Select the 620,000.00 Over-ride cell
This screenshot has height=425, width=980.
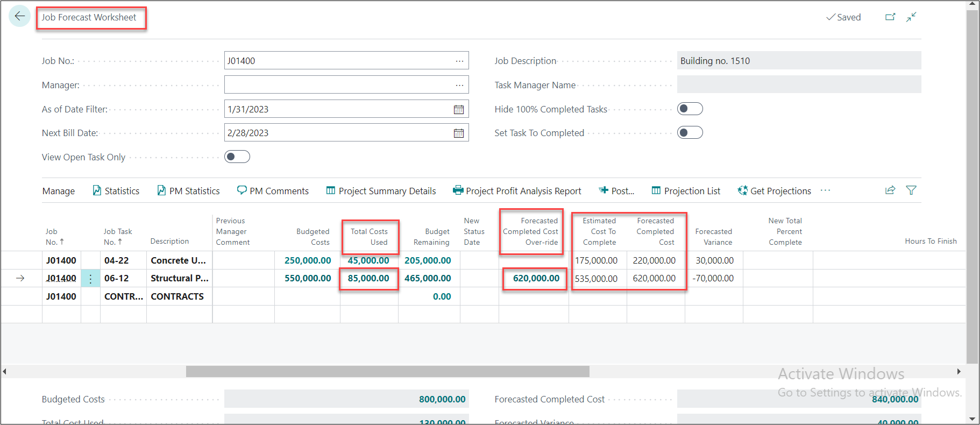point(536,278)
